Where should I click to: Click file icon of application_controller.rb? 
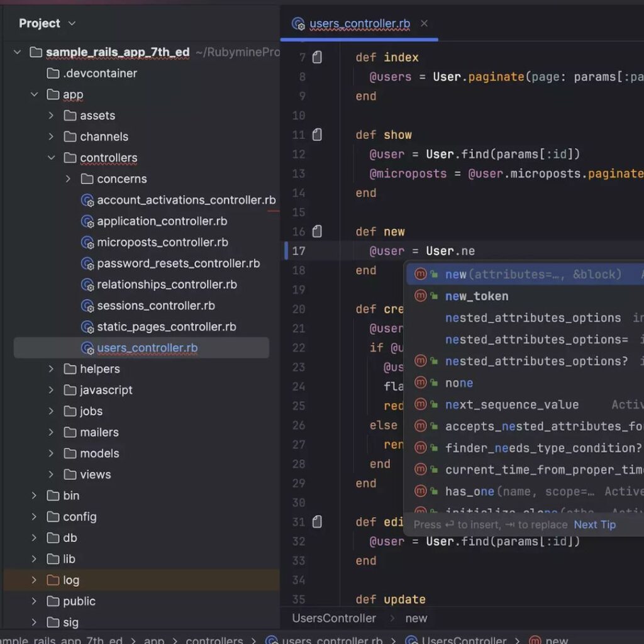point(87,221)
